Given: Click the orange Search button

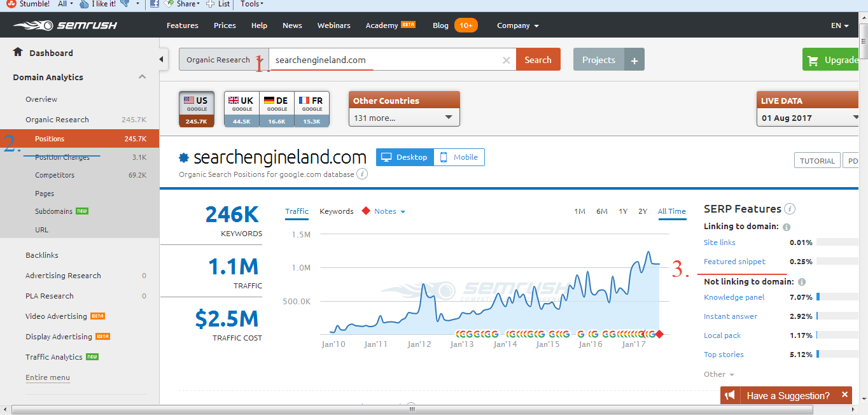Looking at the screenshot, I should (x=538, y=60).
